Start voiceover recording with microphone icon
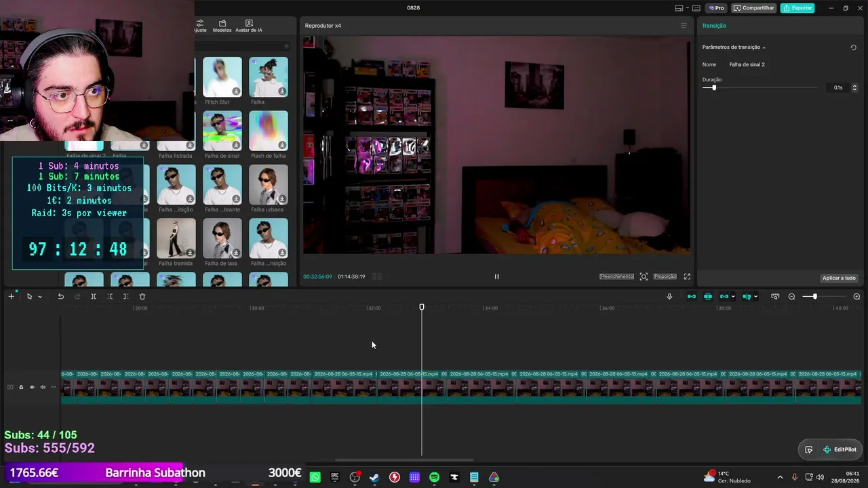Viewport: 868px width, 488px height. click(669, 296)
